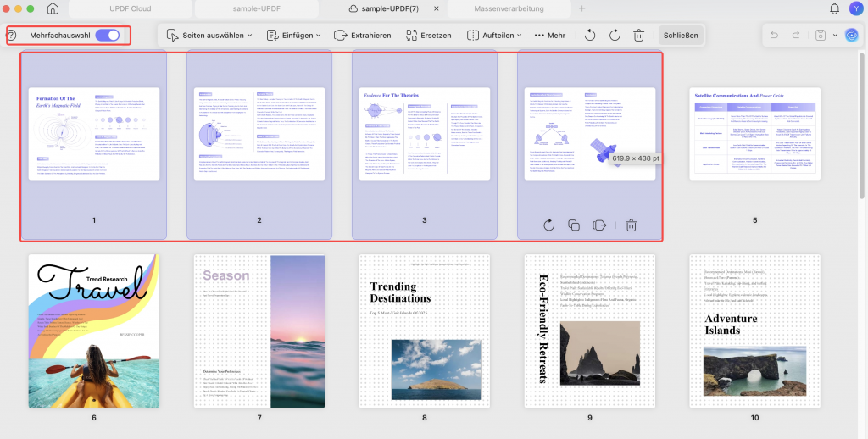The image size is (868, 439).
Task: Toggle the Mehrfachauswahl switch off
Action: tap(108, 36)
